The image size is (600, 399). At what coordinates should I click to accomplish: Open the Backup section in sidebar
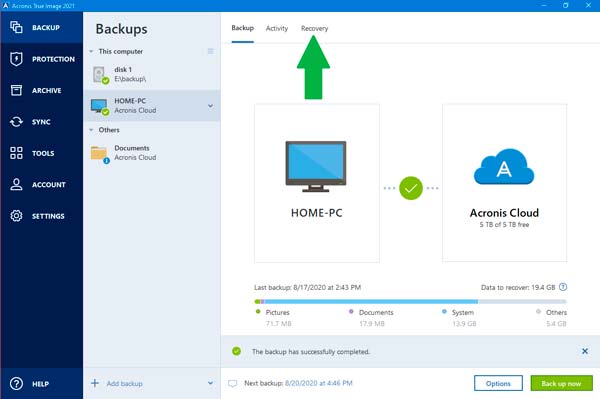(x=41, y=28)
